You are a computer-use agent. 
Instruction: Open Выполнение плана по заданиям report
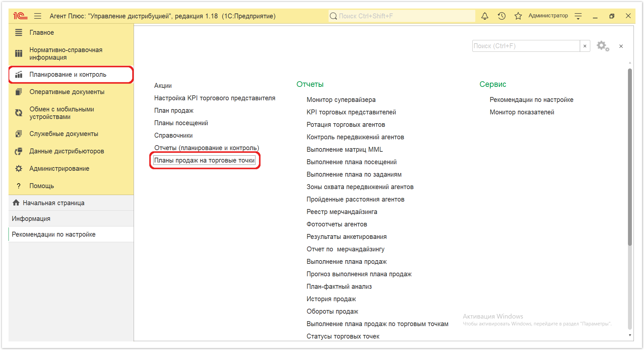354,174
